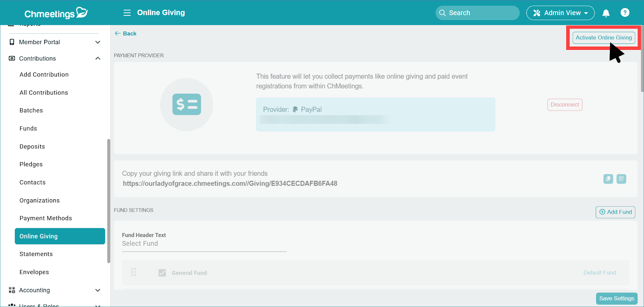The height and width of the screenshot is (307, 644).
Task: Disconnect the PayPal provider
Action: (x=565, y=105)
